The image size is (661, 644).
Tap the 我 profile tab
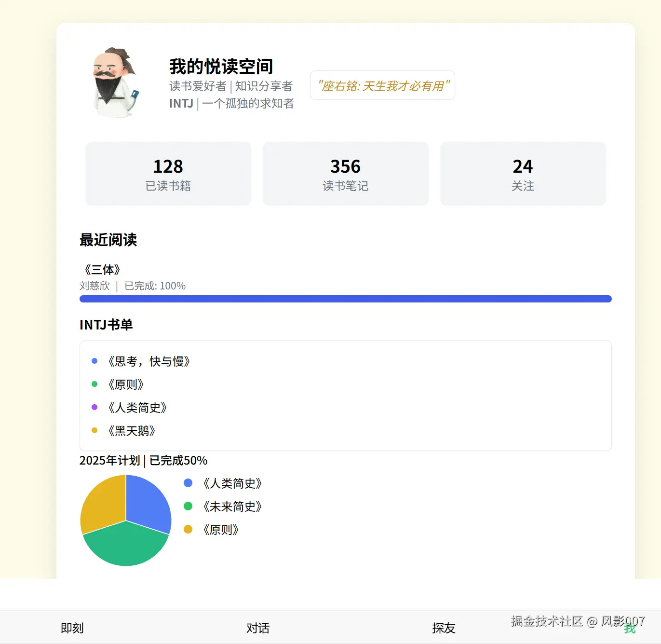pos(631,629)
